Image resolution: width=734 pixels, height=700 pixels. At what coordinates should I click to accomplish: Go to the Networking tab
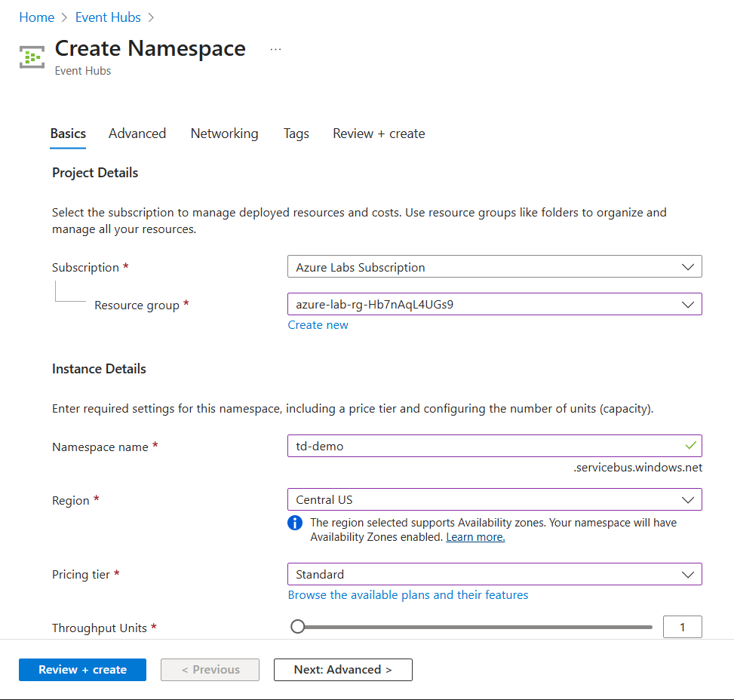click(224, 134)
